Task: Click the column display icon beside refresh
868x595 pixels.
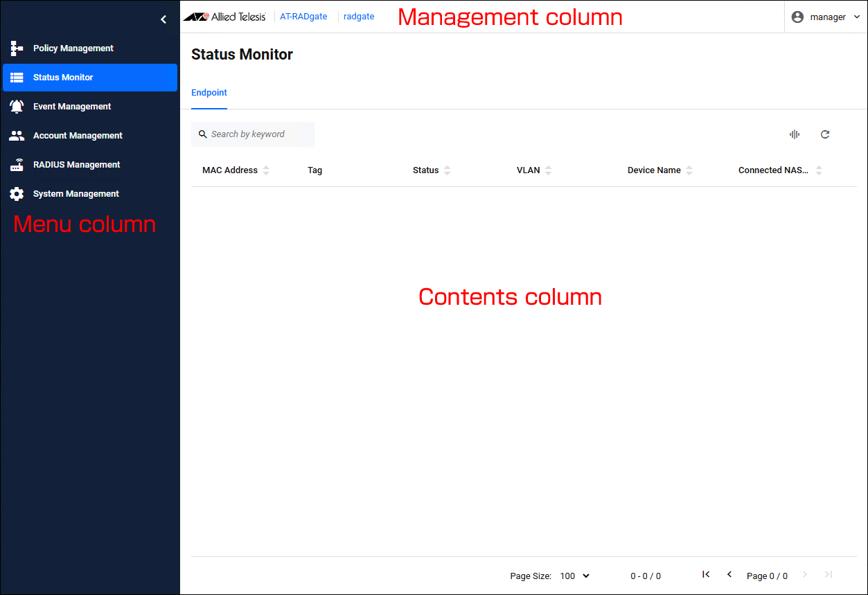Action: (794, 134)
